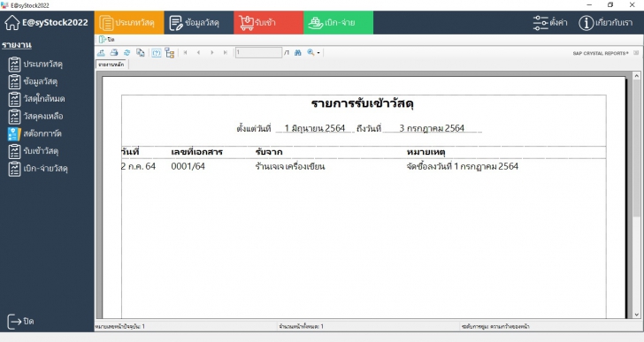Go to previous page arrow
The image size is (644, 342).
[199, 52]
